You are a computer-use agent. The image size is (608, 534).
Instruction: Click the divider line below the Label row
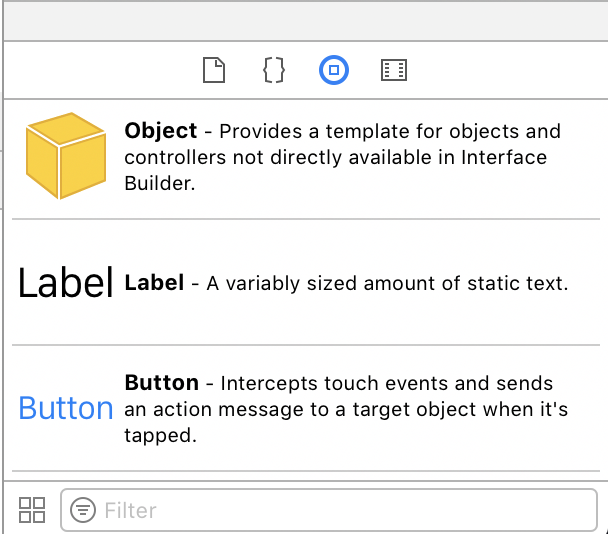tap(306, 344)
